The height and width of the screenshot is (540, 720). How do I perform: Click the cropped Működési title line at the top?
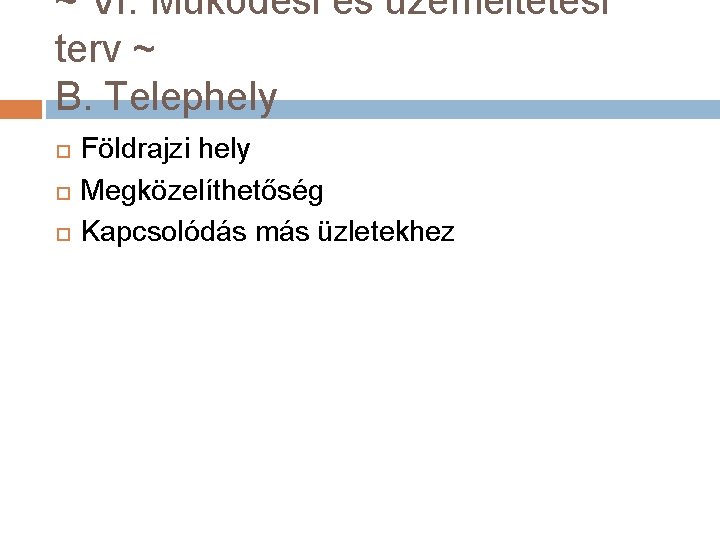[x=334, y=8]
